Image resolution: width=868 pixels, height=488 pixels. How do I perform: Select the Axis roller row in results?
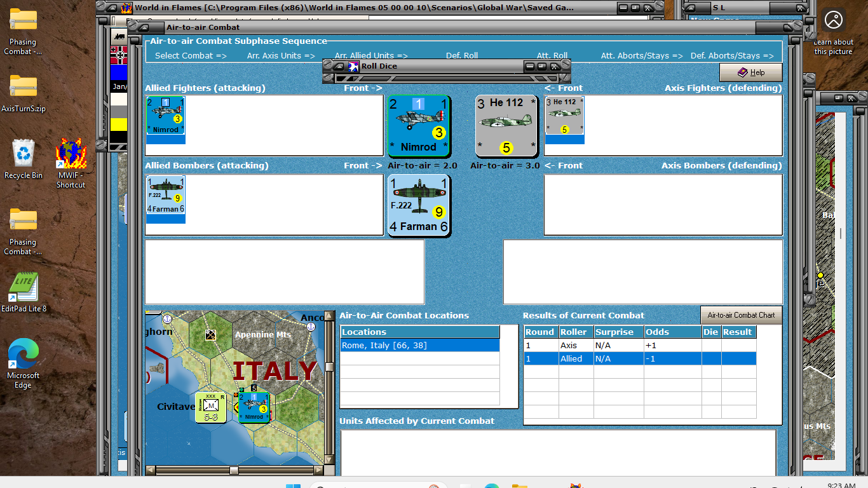click(x=640, y=346)
